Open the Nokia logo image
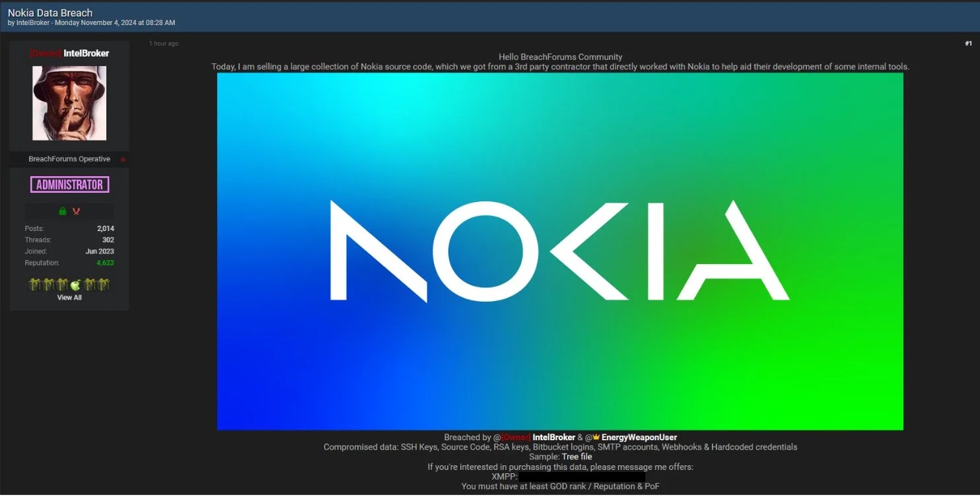This screenshot has height=497, width=980. (560, 251)
